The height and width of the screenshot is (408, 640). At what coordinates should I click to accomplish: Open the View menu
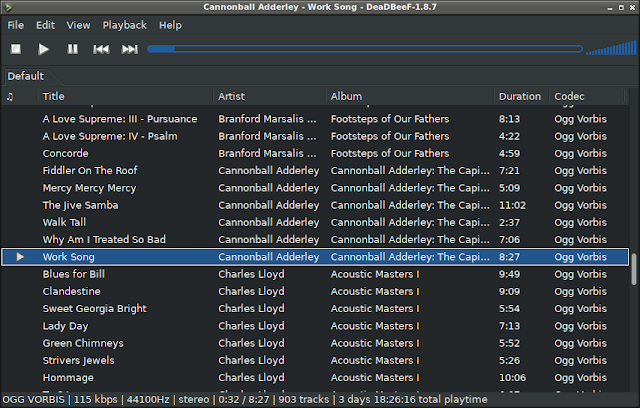[x=78, y=25]
